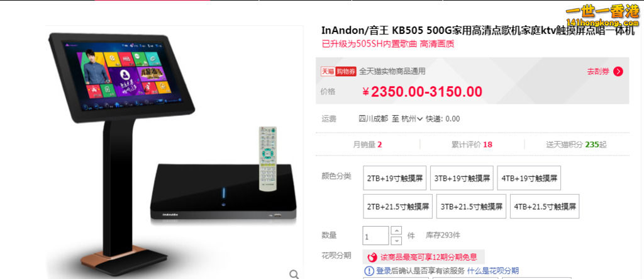Click the 一世一香港 watermark logo
644x279 pixels.
[x=602, y=15]
